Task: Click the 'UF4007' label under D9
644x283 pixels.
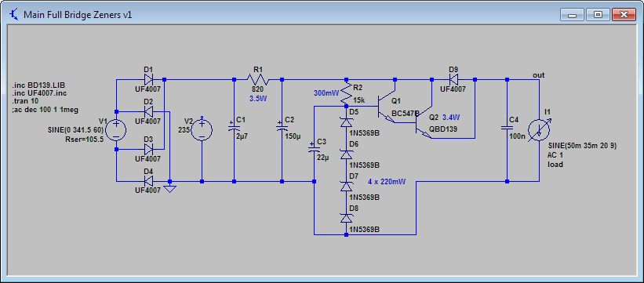Action: click(453, 89)
